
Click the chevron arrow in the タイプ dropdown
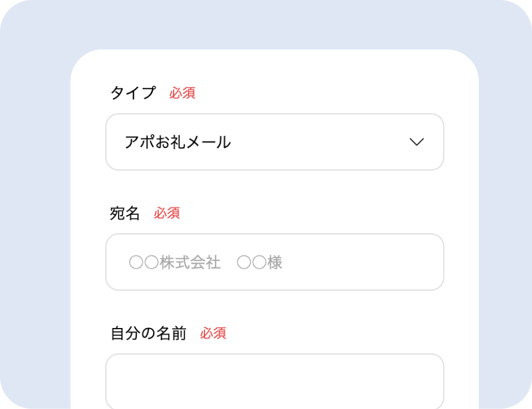point(417,142)
